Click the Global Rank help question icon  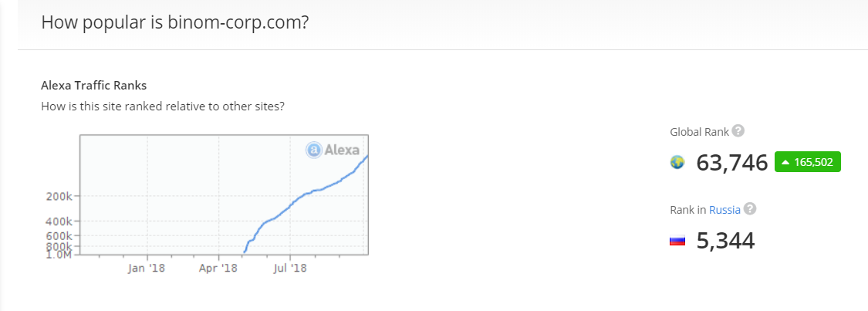click(738, 131)
